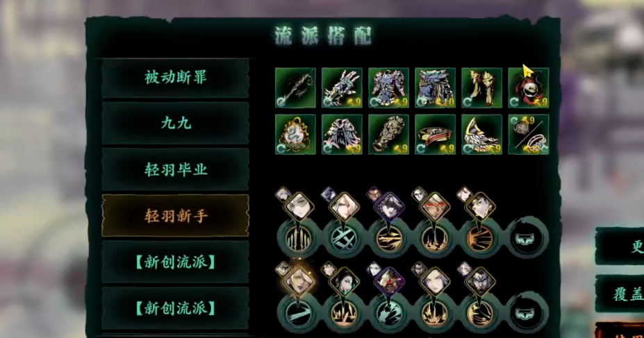644x338 pixels.
Task: Open the 被动断罪 build preset
Action: (x=175, y=78)
